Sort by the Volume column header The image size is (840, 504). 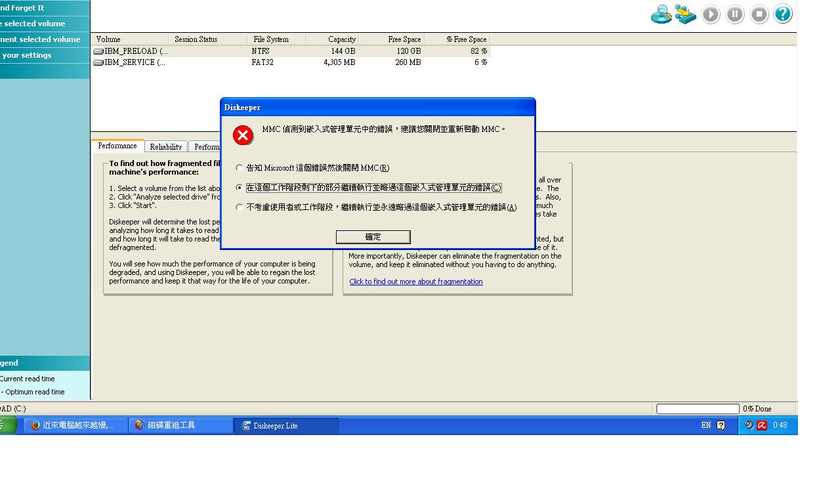[x=130, y=39]
